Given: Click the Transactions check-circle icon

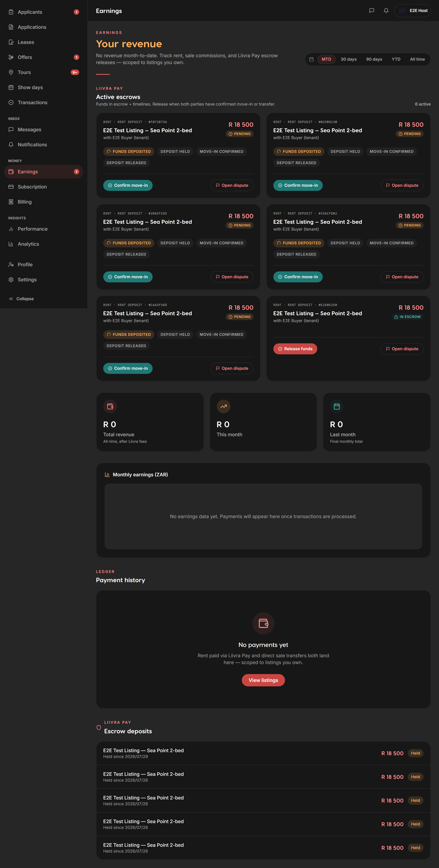Looking at the screenshot, I should pyautogui.click(x=11, y=103).
